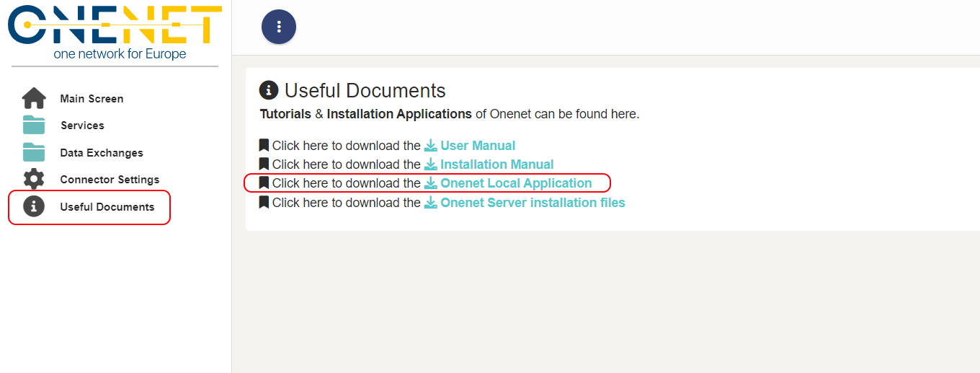The width and height of the screenshot is (980, 373).
Task: Open the Main Screen menu item
Action: point(92,99)
